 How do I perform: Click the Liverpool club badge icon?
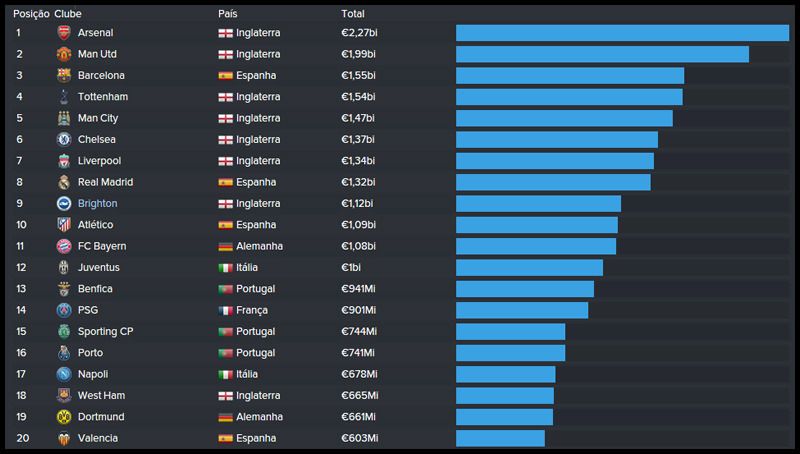click(64, 161)
